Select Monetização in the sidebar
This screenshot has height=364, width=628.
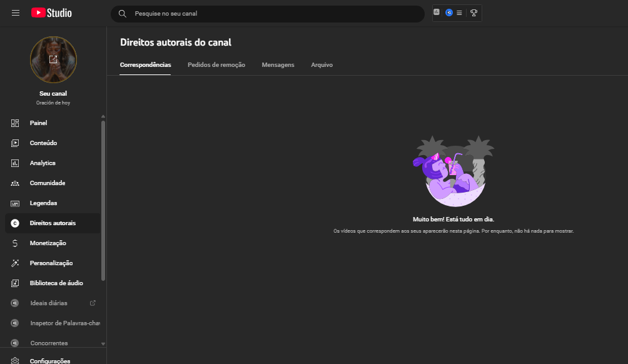[48, 243]
